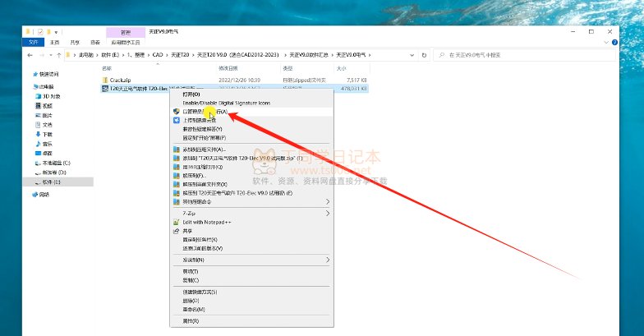Collapse the ribbon with the chevron
The width and height of the screenshot is (644, 336).
tap(606, 43)
